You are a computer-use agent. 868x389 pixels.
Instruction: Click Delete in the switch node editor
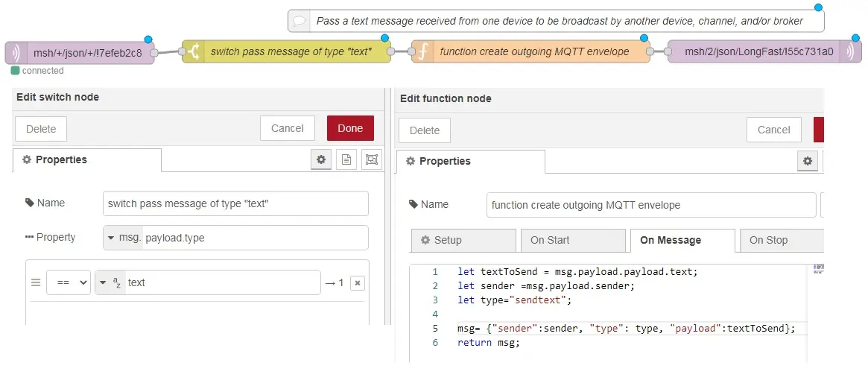[41, 129]
